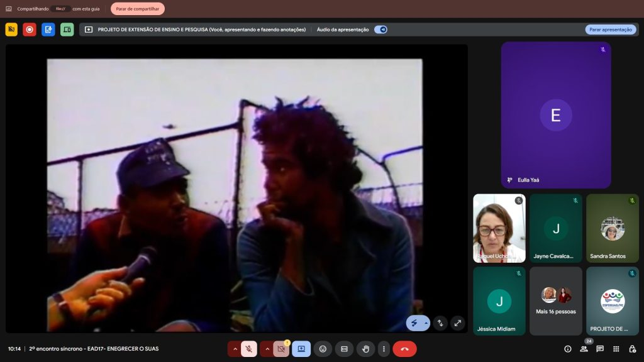Viewport: 644px width, 362px height.
Task: Open the more options three-dot menu
Action: (x=384, y=349)
